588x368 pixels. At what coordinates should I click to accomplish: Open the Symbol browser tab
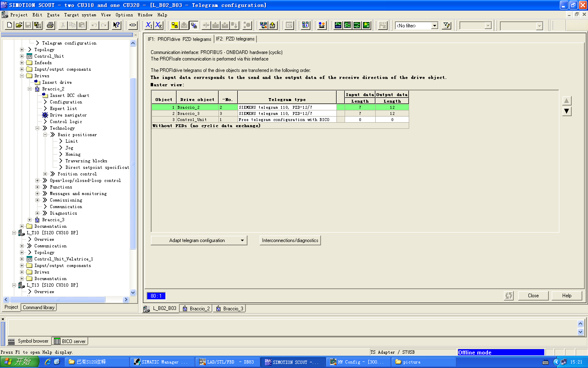(x=29, y=341)
